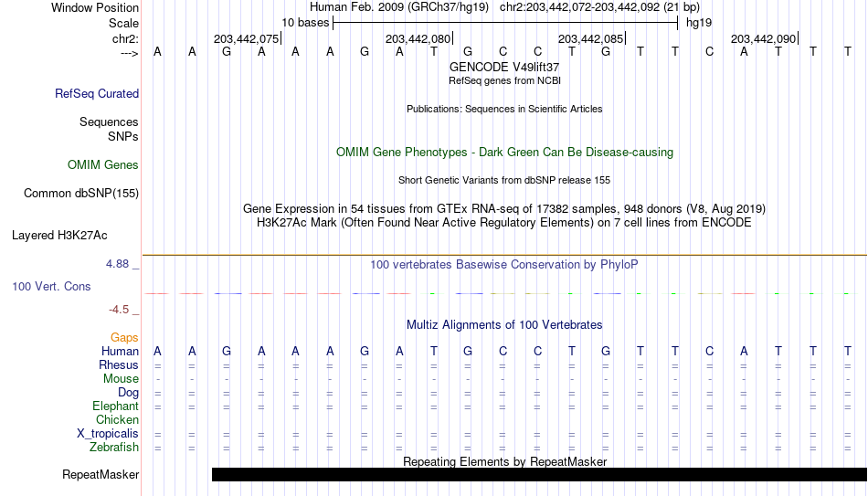The height and width of the screenshot is (496, 868).
Task: Click the Human species label
Action: click(120, 352)
